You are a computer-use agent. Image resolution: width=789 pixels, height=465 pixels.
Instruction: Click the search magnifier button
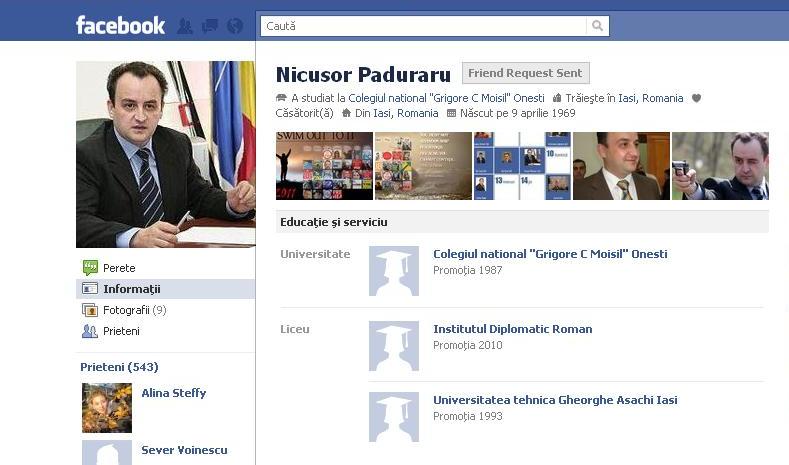(597, 26)
